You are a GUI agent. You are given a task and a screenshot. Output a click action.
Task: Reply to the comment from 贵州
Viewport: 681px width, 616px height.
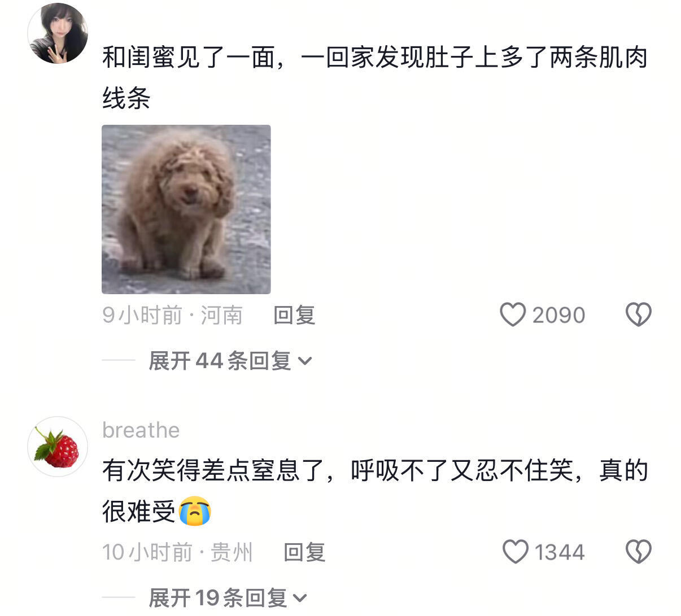(x=304, y=552)
